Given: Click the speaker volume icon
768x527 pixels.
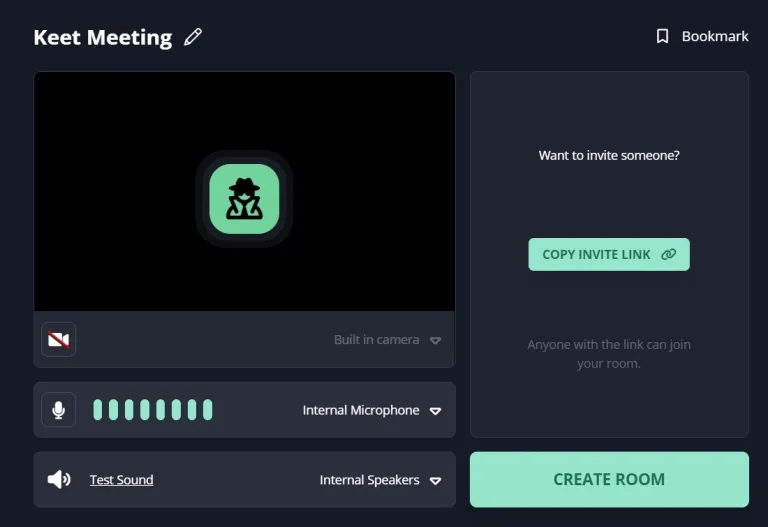Looking at the screenshot, I should tap(59, 480).
